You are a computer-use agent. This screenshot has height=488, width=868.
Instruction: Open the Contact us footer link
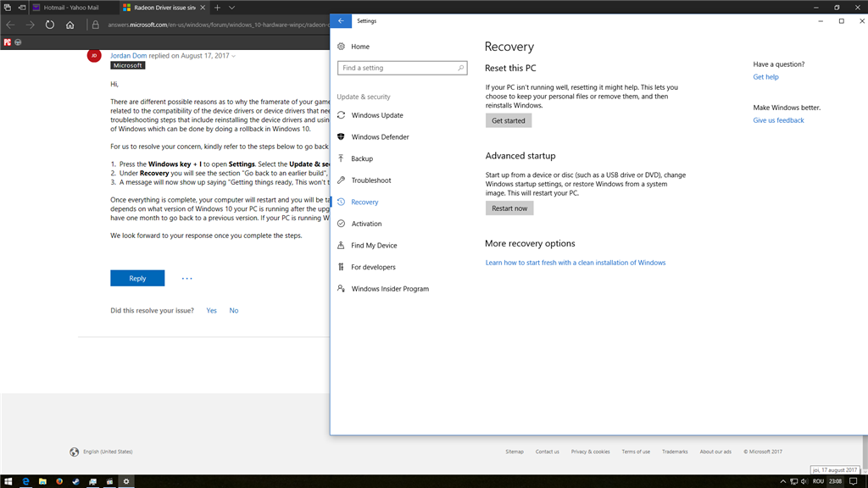tap(547, 452)
